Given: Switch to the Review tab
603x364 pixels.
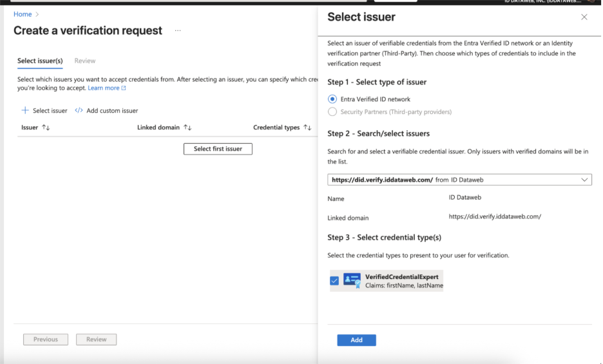Looking at the screenshot, I should point(85,61).
